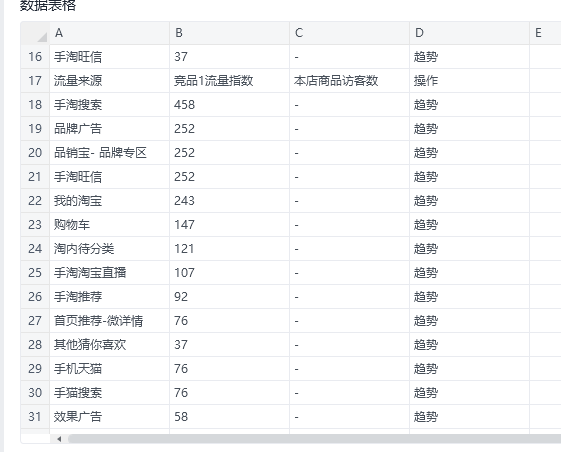Screen dimensions: 561x452
Task: Click the horizontal scrollbar left arrow
Action: point(59,439)
